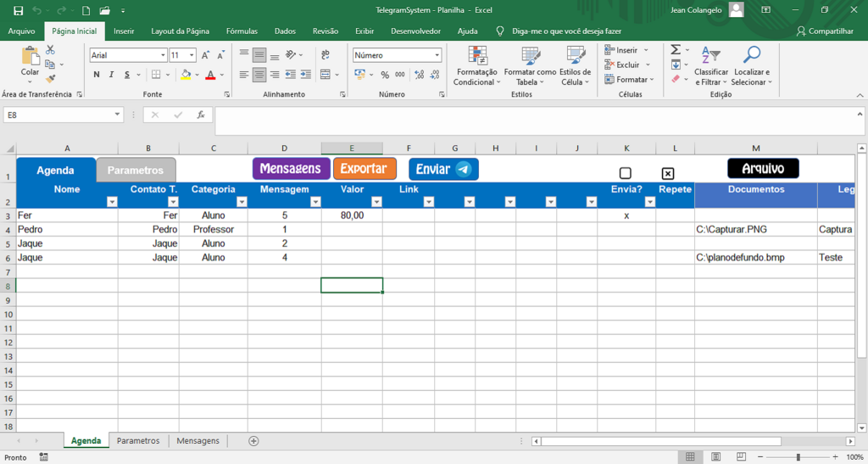The width and height of the screenshot is (868, 464).
Task: Click the black Arquivo button
Action: click(763, 168)
